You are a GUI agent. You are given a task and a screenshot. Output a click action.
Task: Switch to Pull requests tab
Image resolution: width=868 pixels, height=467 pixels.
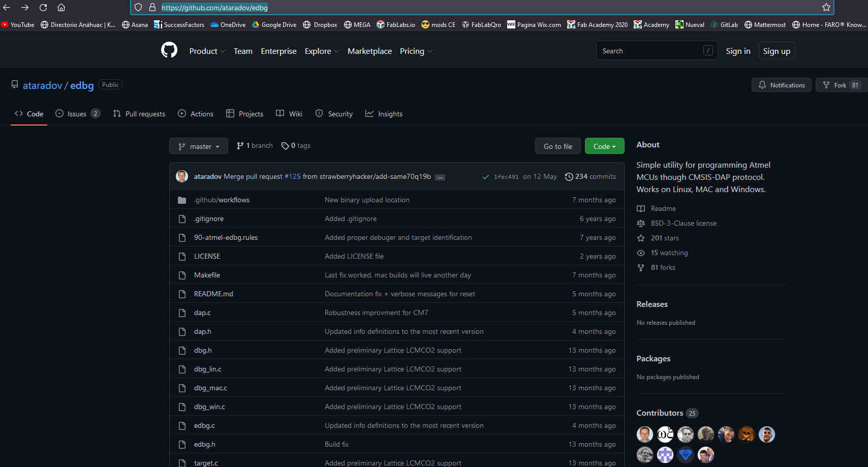click(139, 114)
